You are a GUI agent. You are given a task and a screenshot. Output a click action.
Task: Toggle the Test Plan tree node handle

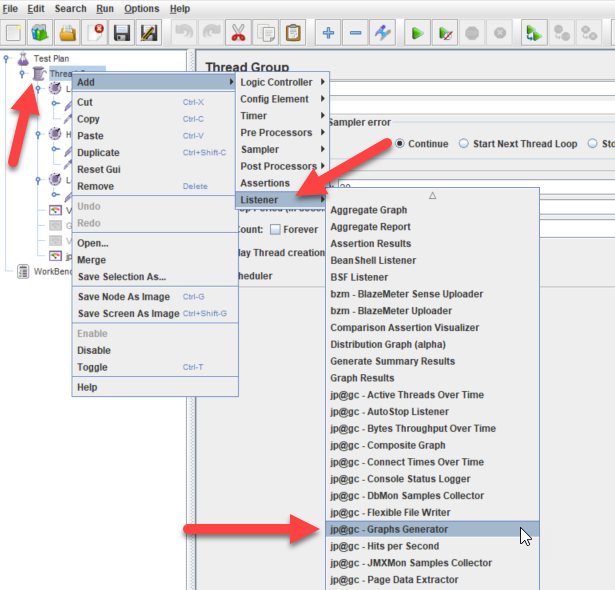[x=6, y=59]
